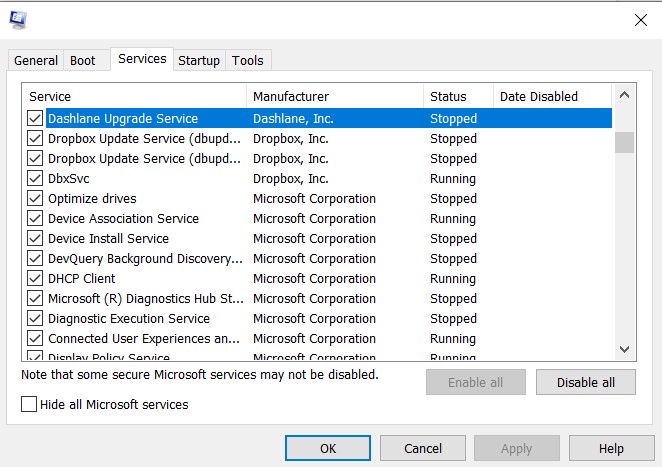Switch to the General tab
Image resolution: width=662 pixels, height=467 pixels.
click(x=36, y=60)
